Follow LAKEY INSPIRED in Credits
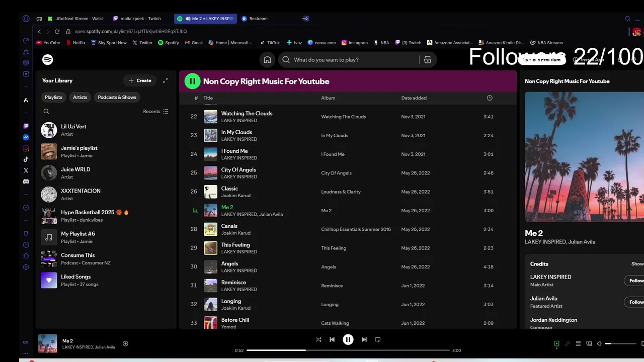Screen dimensions: 644x362 [x=635, y=281]
